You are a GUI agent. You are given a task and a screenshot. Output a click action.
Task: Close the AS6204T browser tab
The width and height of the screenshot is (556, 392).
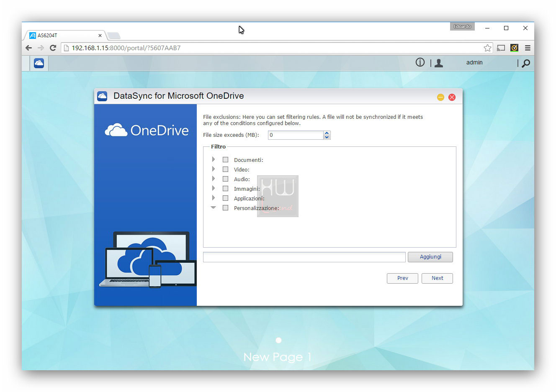[x=100, y=36]
